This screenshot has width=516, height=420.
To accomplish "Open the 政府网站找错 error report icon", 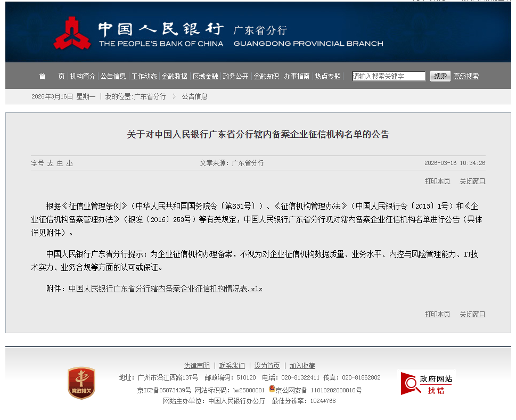I will pyautogui.click(x=427, y=383).
